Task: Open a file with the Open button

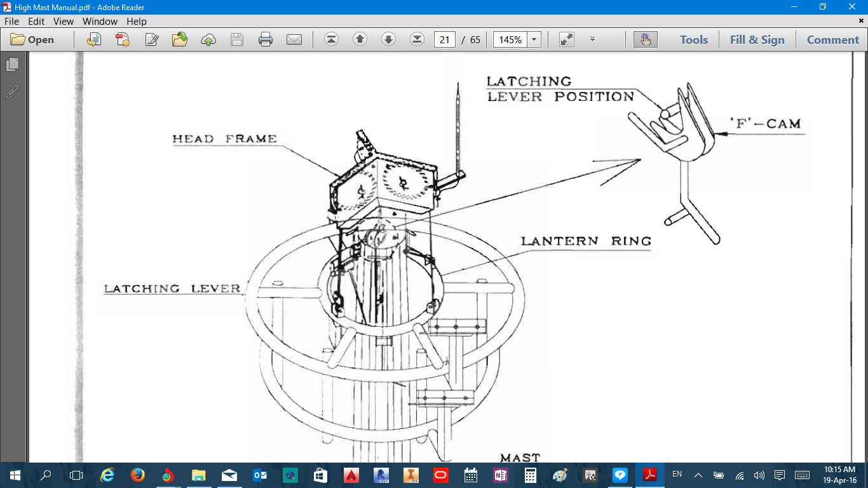Action: pos(32,39)
